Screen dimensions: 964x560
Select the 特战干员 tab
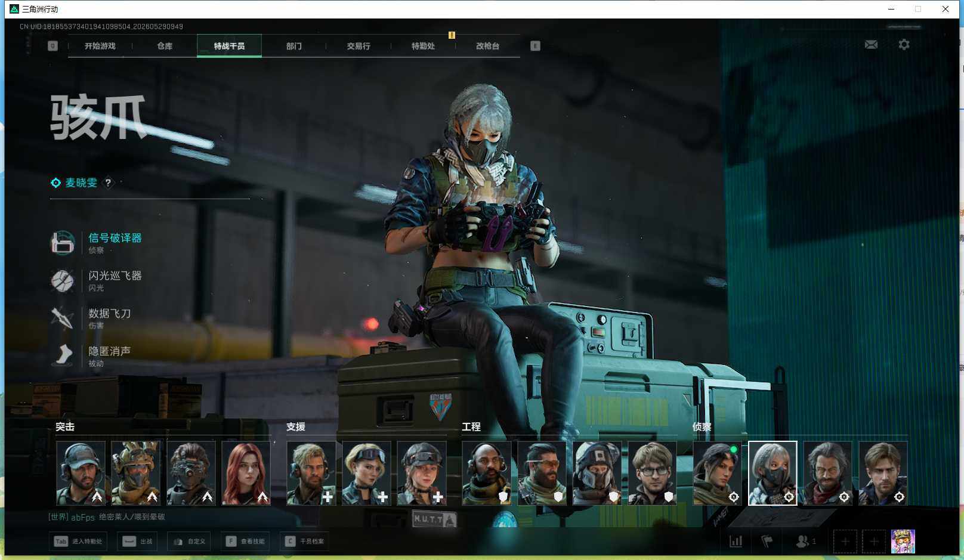pos(229,46)
